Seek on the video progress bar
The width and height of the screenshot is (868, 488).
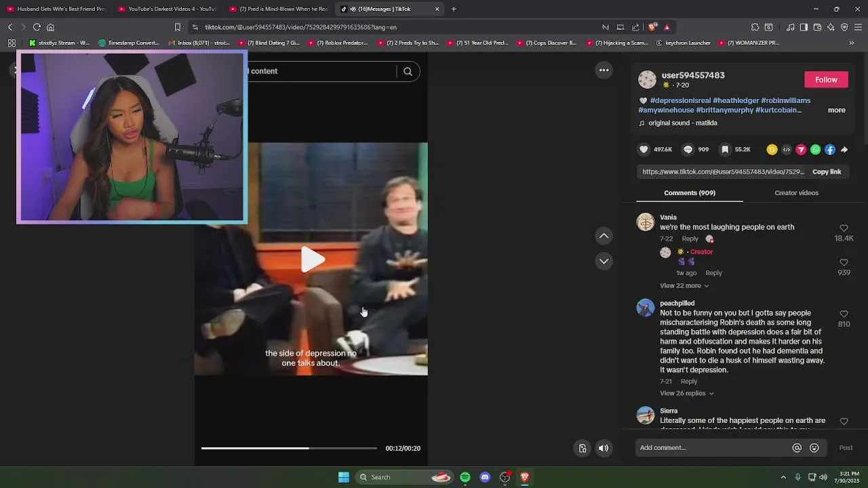289,448
